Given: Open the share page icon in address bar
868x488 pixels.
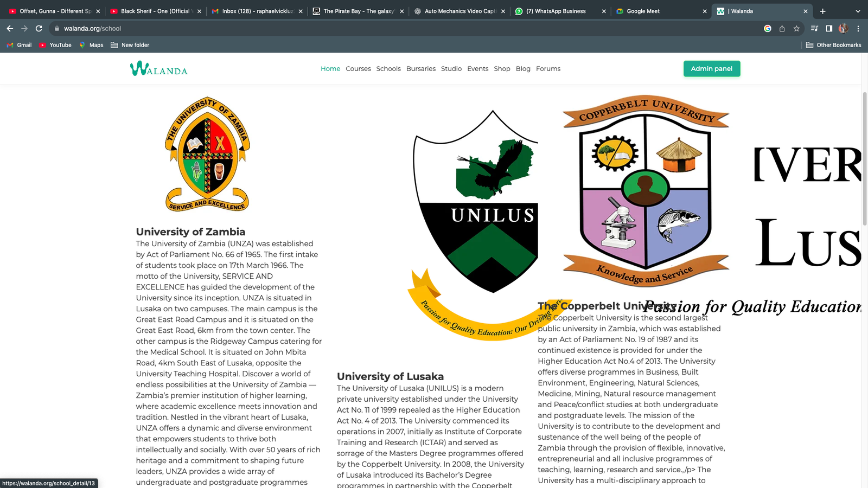Looking at the screenshot, I should pyautogui.click(x=782, y=28).
